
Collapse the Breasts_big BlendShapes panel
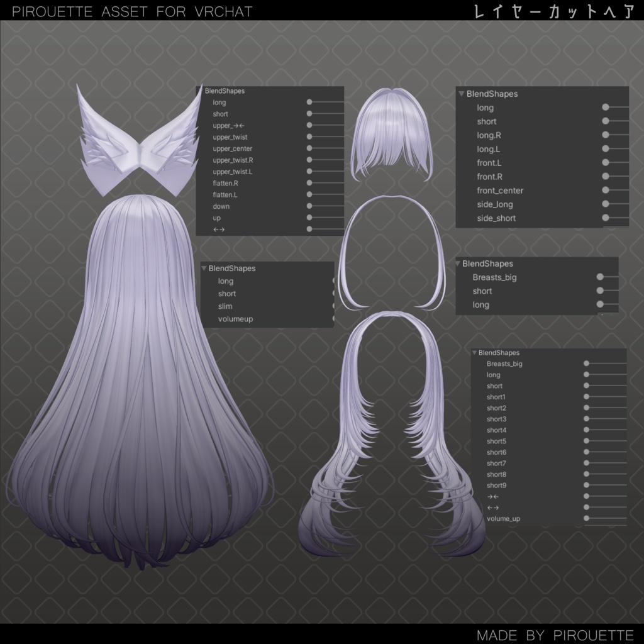tap(458, 264)
